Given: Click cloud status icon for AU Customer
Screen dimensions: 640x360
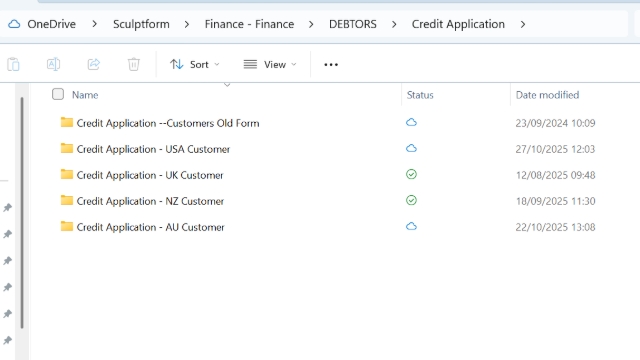Looking at the screenshot, I should pos(411,227).
